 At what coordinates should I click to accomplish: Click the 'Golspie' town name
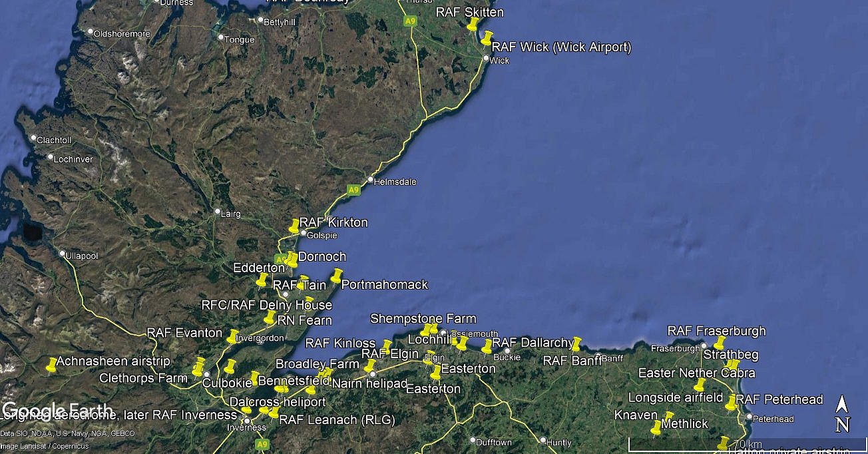(x=323, y=236)
